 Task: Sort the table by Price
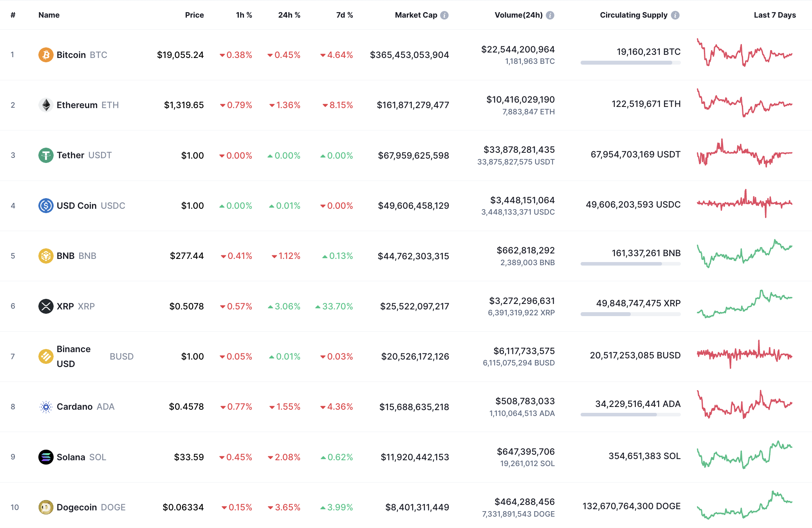pos(195,15)
